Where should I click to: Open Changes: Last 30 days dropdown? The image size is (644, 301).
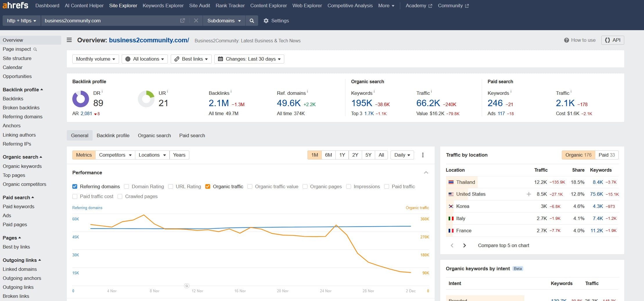click(x=249, y=59)
